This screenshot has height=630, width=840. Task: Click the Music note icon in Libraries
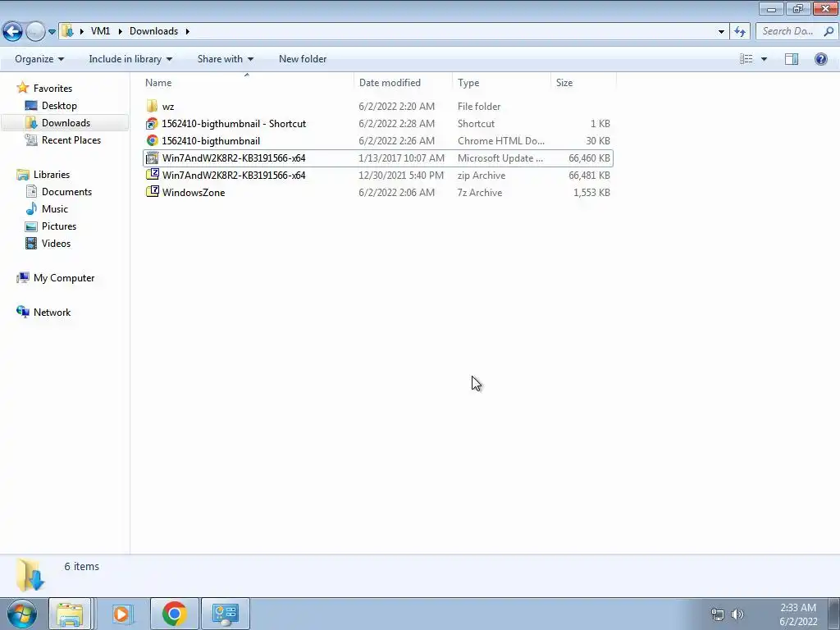(32, 208)
